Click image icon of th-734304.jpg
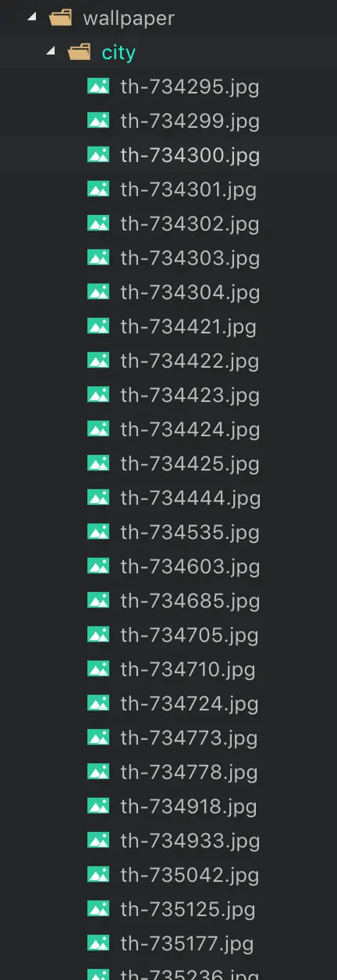Viewport: 337px width, 980px height. [98, 292]
